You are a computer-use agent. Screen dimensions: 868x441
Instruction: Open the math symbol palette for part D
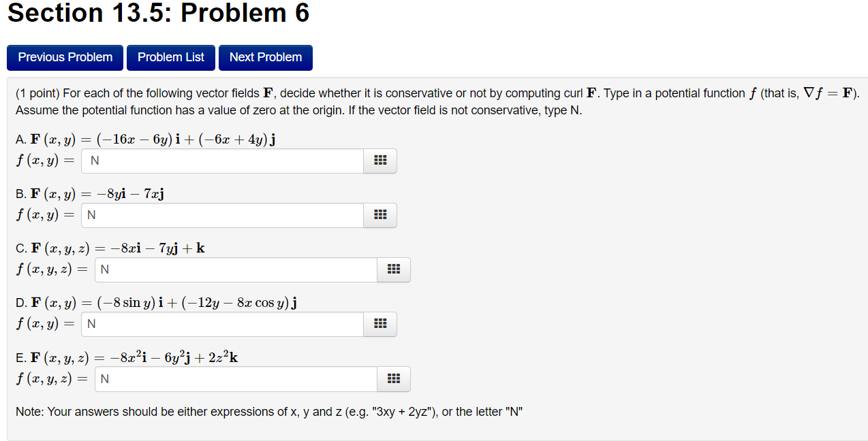pos(379,324)
